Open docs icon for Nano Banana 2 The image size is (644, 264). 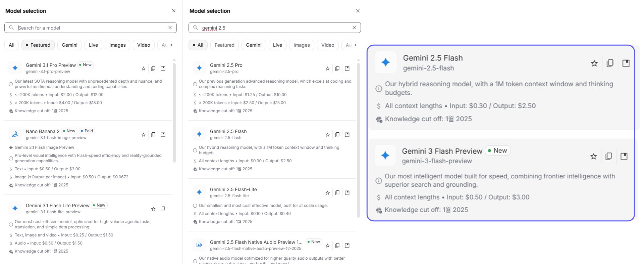[x=163, y=135]
